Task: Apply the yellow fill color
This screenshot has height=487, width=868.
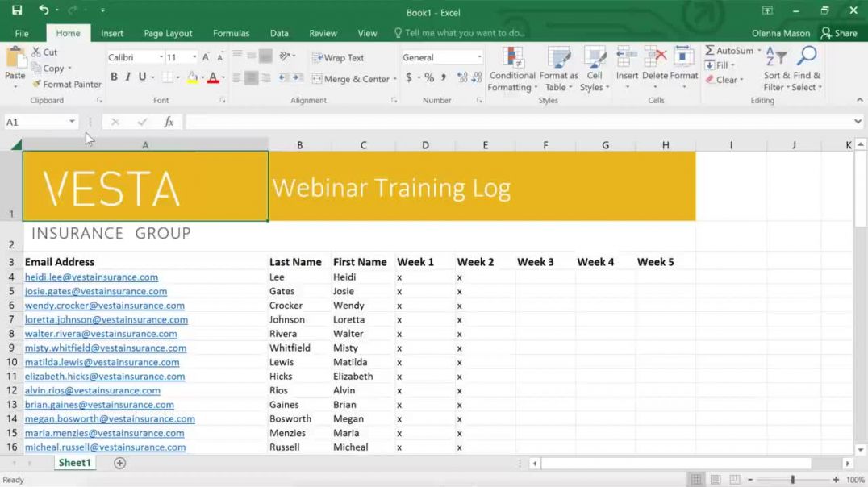Action: coord(193,78)
